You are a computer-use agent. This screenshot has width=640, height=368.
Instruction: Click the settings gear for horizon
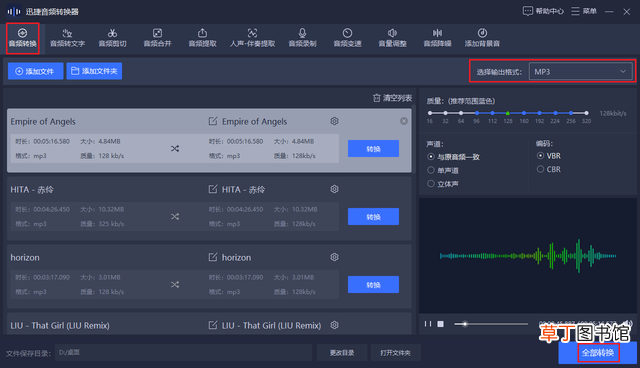point(334,257)
